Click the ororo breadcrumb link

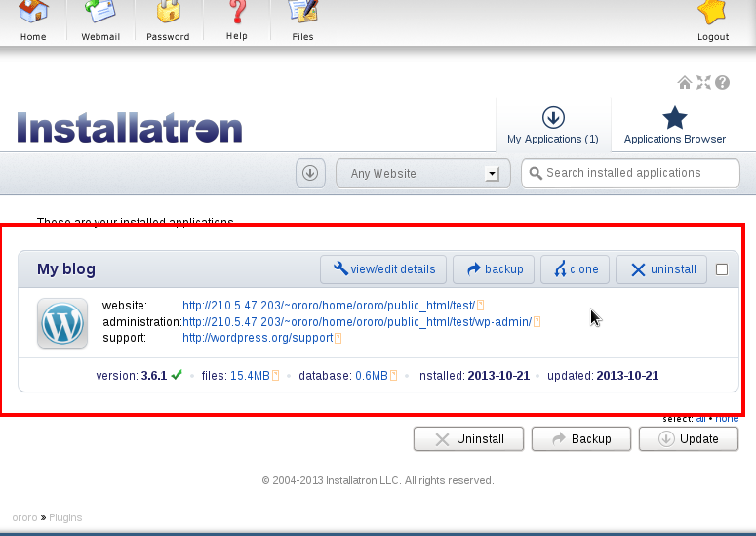coord(24,517)
